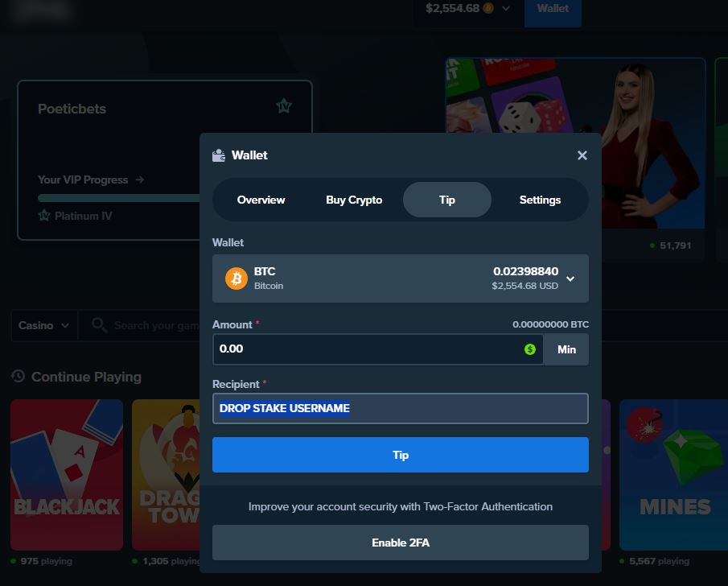Click the 1,305 playing count
The height and width of the screenshot is (586, 728).
point(171,561)
